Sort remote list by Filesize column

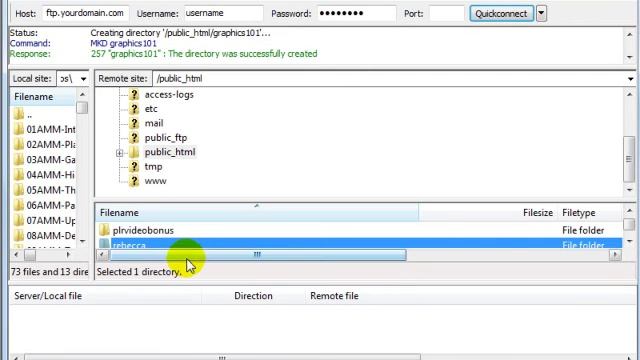[x=488, y=213]
